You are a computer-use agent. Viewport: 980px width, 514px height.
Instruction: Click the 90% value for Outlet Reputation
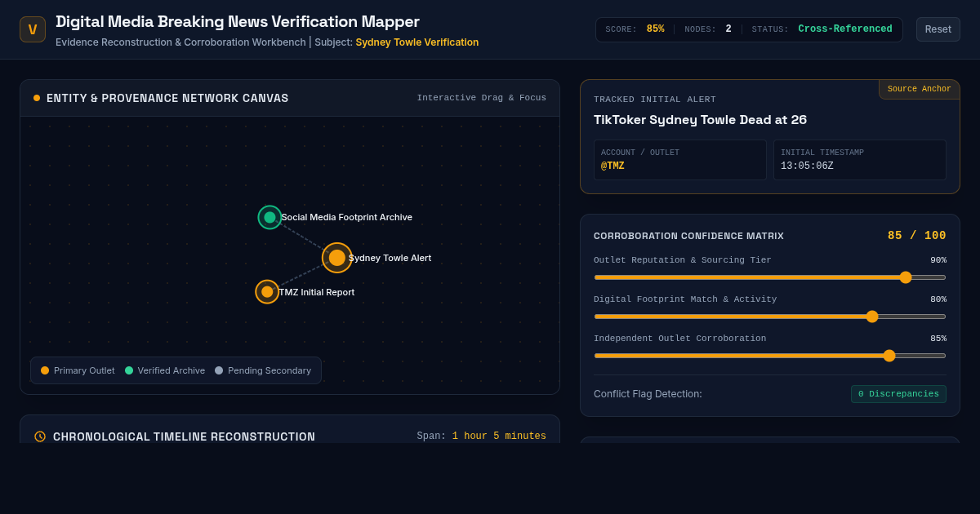tap(938, 260)
